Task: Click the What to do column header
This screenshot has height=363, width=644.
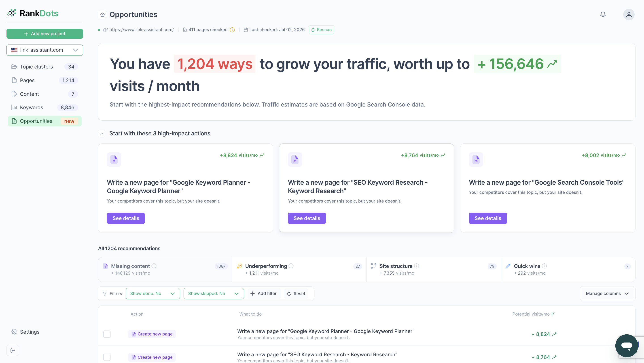Action: [x=250, y=314]
